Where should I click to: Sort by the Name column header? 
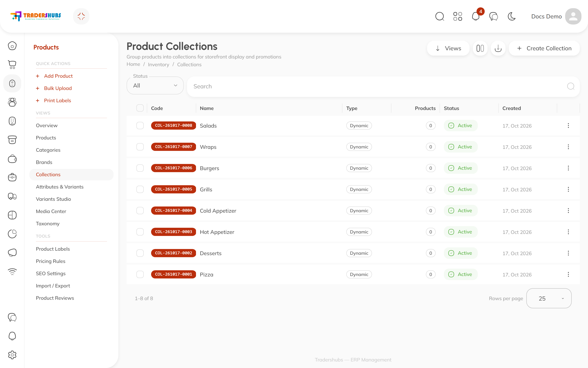click(x=207, y=108)
